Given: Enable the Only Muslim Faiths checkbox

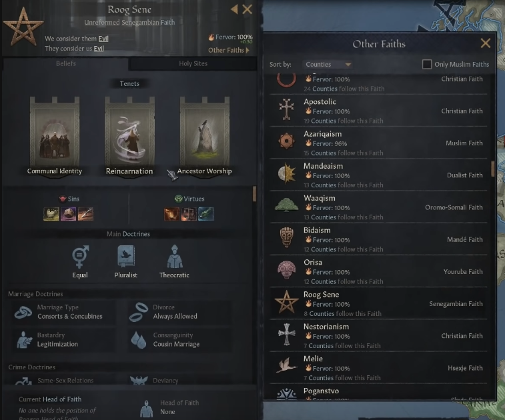Looking at the screenshot, I should (427, 65).
